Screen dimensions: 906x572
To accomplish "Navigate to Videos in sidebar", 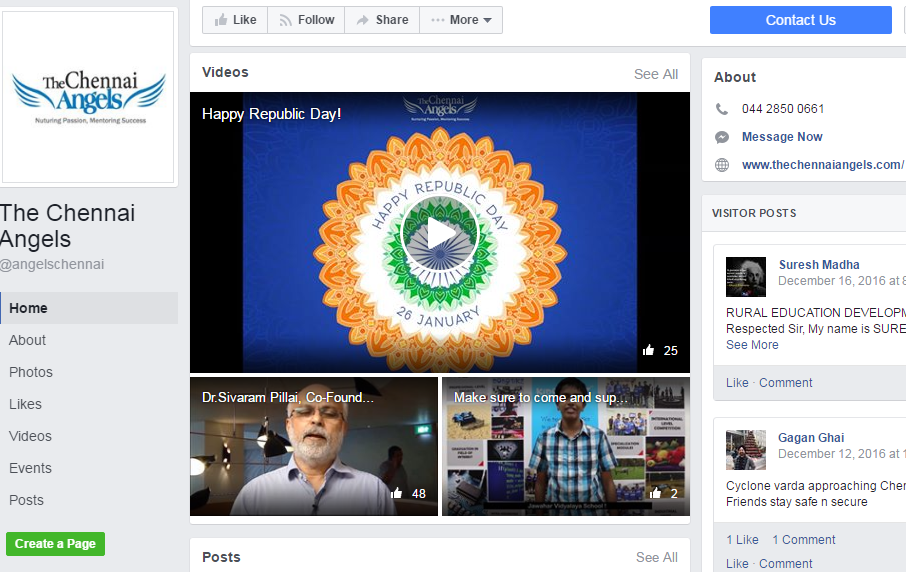I will coord(30,436).
